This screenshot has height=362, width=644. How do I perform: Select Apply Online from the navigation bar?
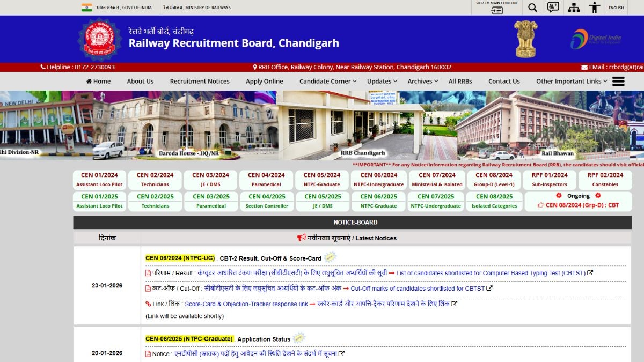pyautogui.click(x=264, y=81)
